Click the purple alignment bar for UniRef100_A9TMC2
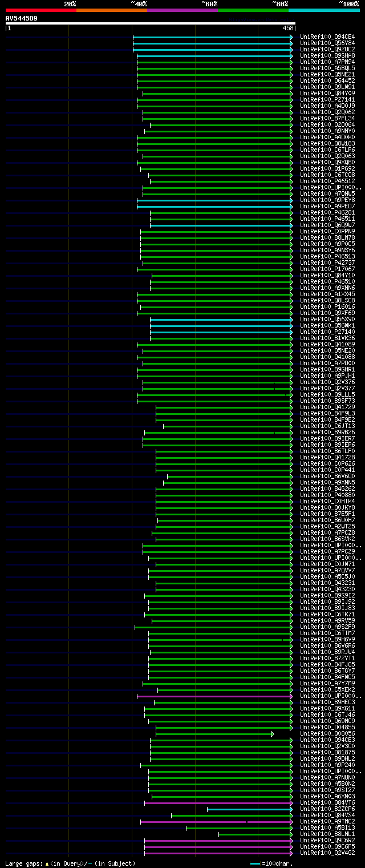 coord(216,822)
